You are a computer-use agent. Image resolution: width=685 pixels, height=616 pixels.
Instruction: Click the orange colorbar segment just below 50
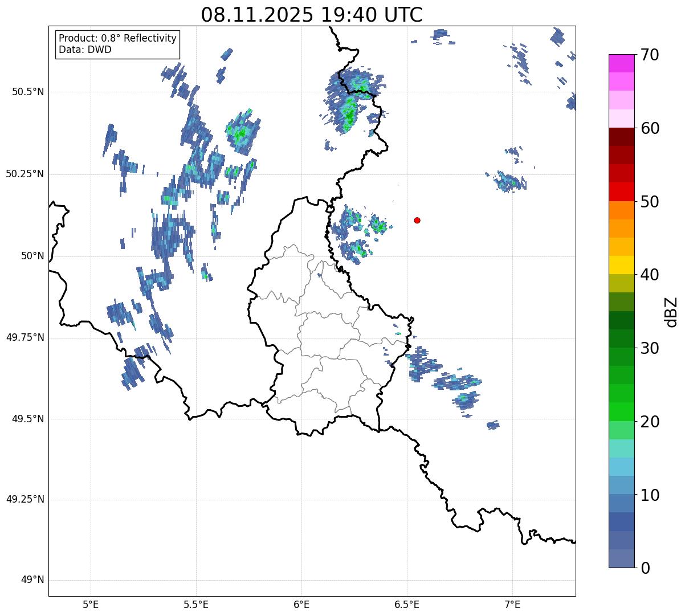[622, 210]
